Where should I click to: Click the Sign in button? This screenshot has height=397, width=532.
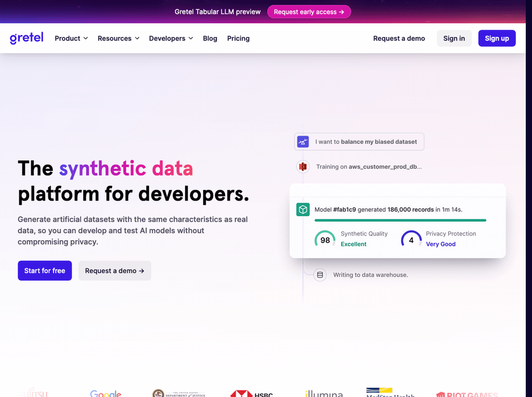[x=454, y=38]
